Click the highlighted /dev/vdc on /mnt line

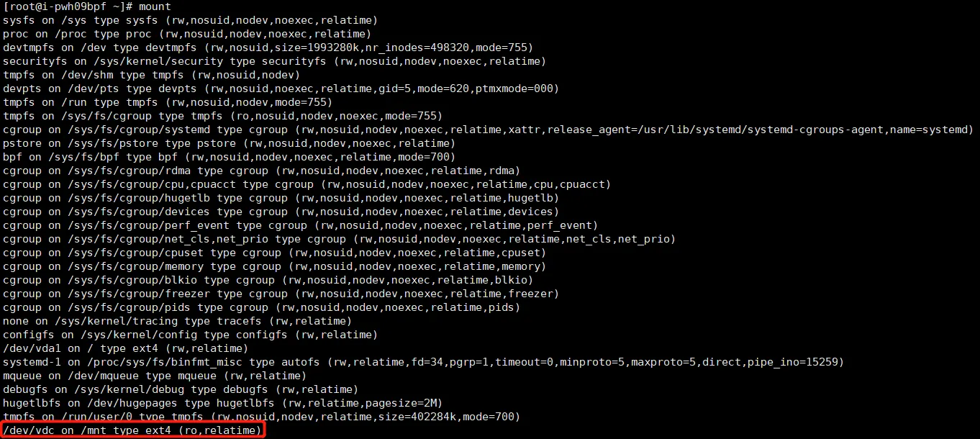click(x=132, y=430)
